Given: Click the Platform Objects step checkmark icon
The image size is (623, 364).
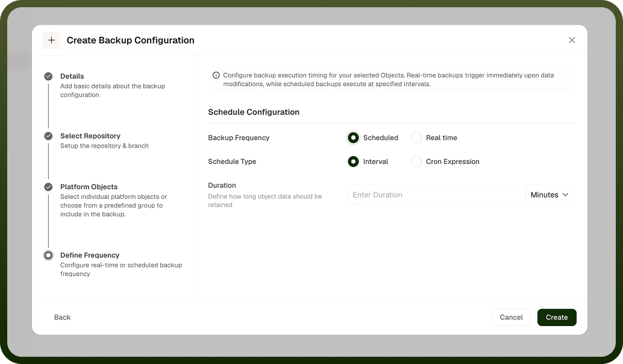Looking at the screenshot, I should click(x=48, y=187).
